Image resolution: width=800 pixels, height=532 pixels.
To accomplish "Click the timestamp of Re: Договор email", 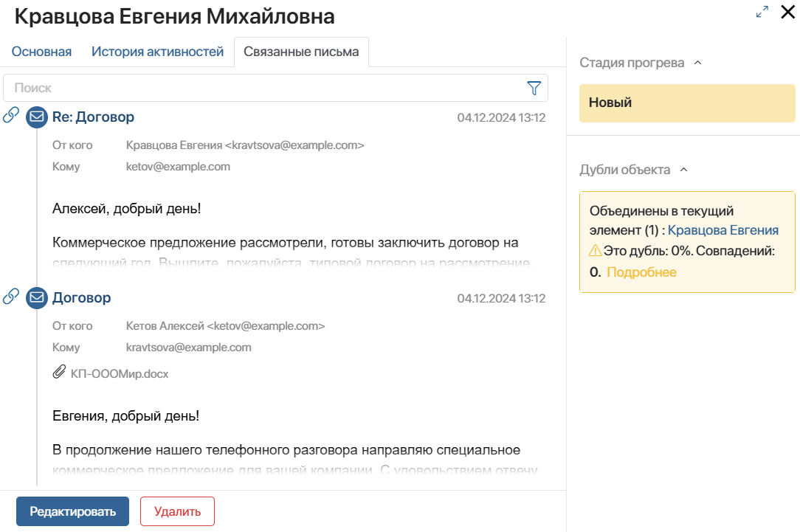I will coord(501,118).
